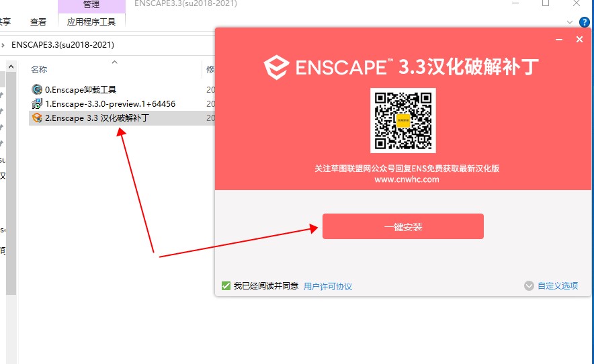The image size is (594, 364).
Task: Open the 查看 ribbon tab
Action: (38, 22)
